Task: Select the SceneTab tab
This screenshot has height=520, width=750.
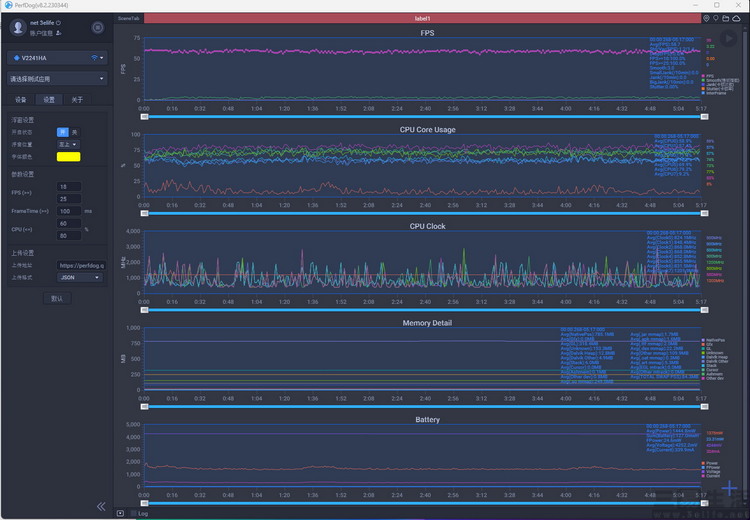Action: [x=128, y=18]
